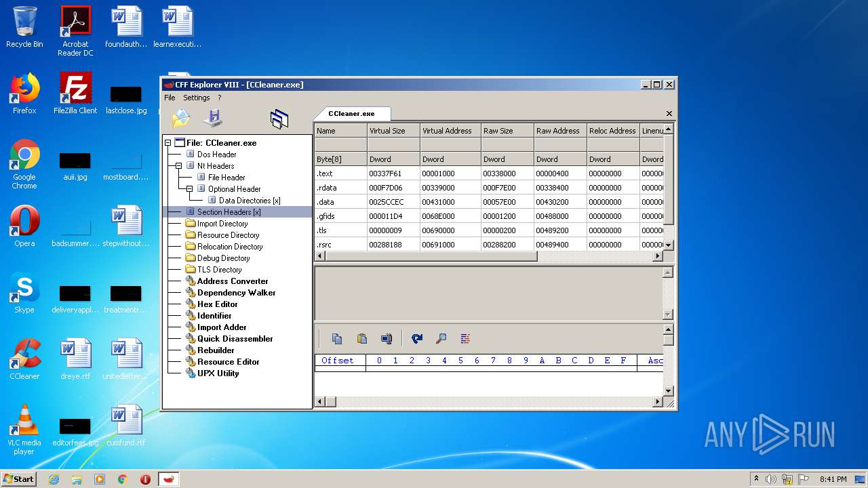Open Recycle Bin desktop icon

[x=24, y=27]
